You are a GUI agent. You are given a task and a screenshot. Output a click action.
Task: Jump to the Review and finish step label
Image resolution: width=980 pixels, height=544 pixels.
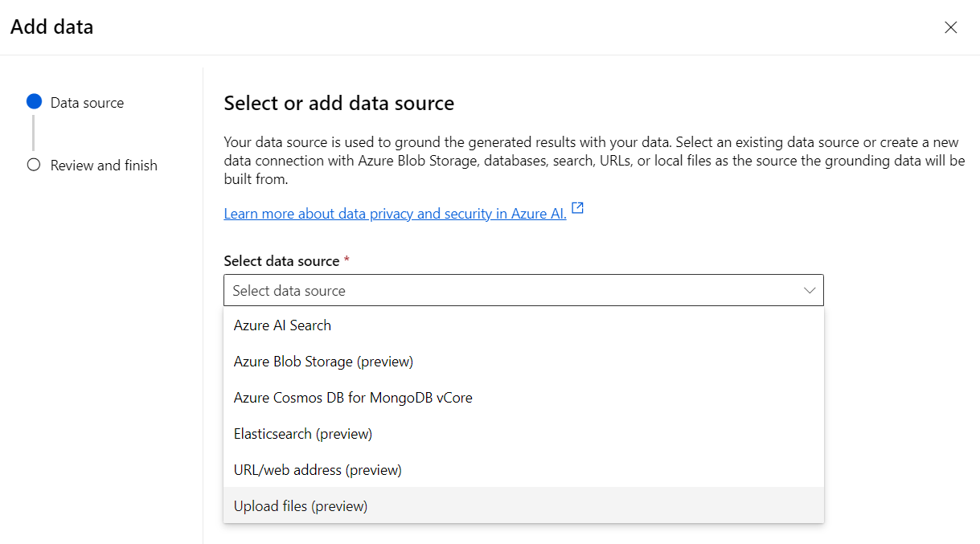(104, 166)
